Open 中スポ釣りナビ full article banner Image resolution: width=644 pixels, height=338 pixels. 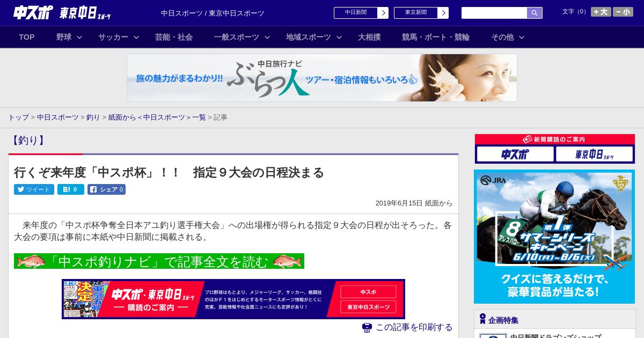[x=159, y=261]
